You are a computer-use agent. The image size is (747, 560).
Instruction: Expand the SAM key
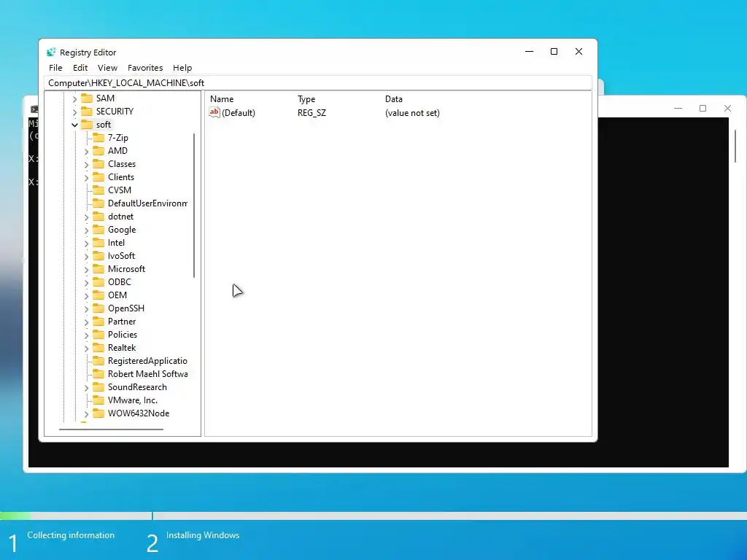point(74,99)
